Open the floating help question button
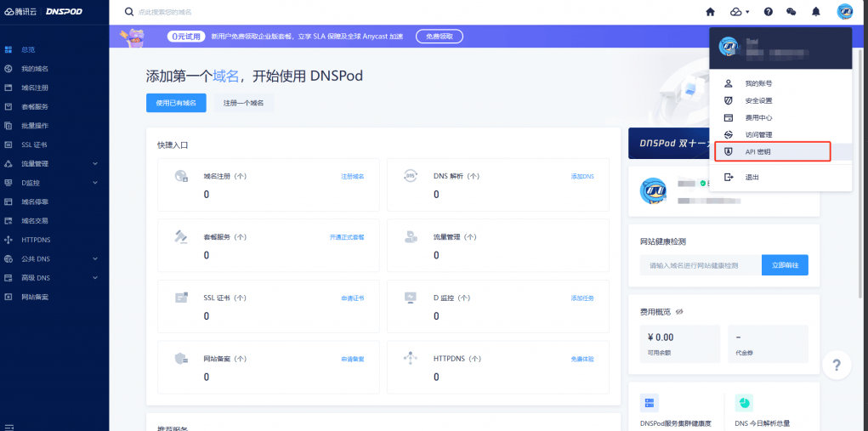The image size is (868, 431). [x=837, y=366]
